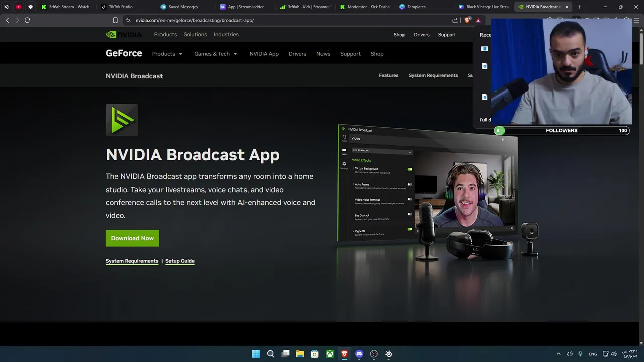Go back with the browser back arrow

tap(7, 20)
